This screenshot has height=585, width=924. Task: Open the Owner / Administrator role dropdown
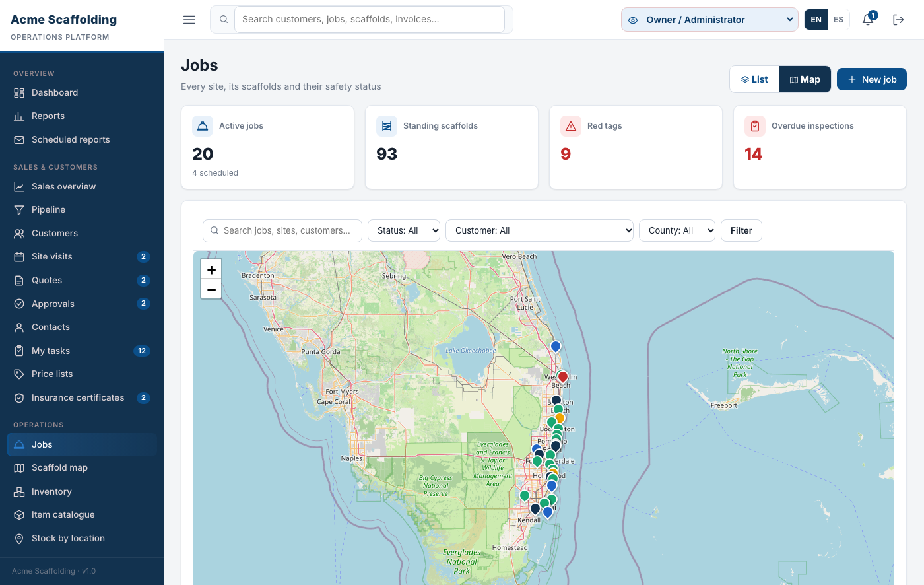point(709,20)
